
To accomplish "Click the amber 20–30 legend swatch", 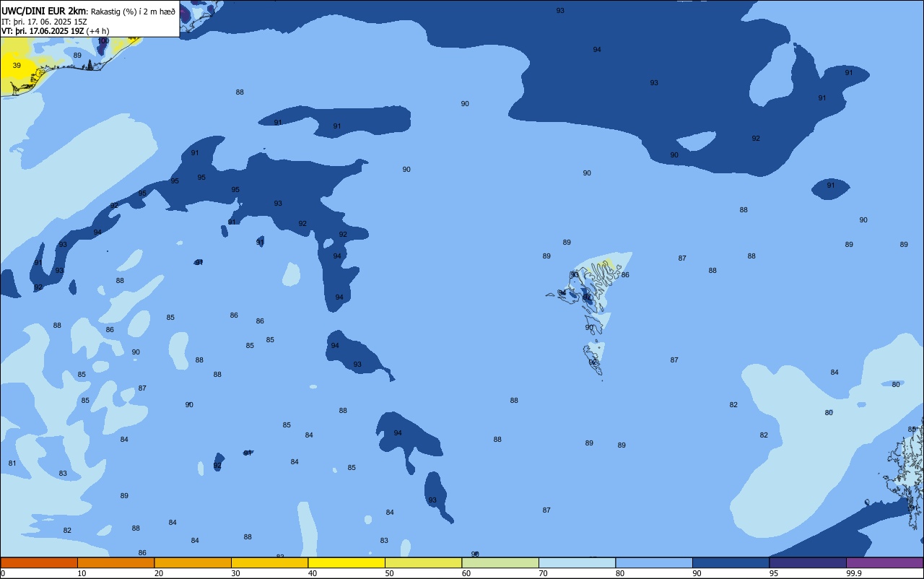I will 193,562.
